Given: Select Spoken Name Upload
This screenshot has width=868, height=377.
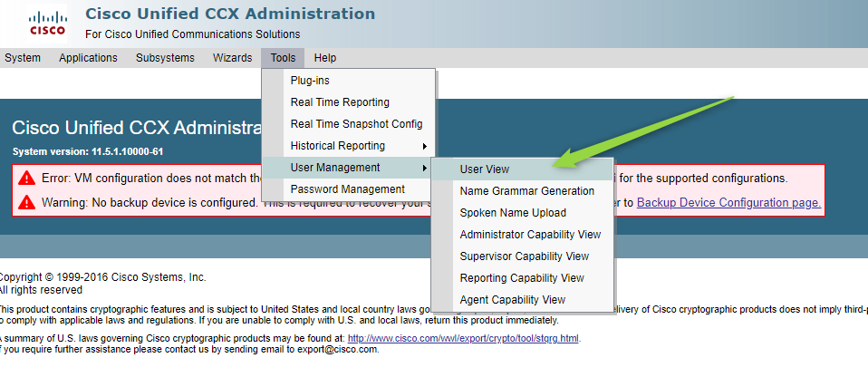Looking at the screenshot, I should click(x=522, y=213).
